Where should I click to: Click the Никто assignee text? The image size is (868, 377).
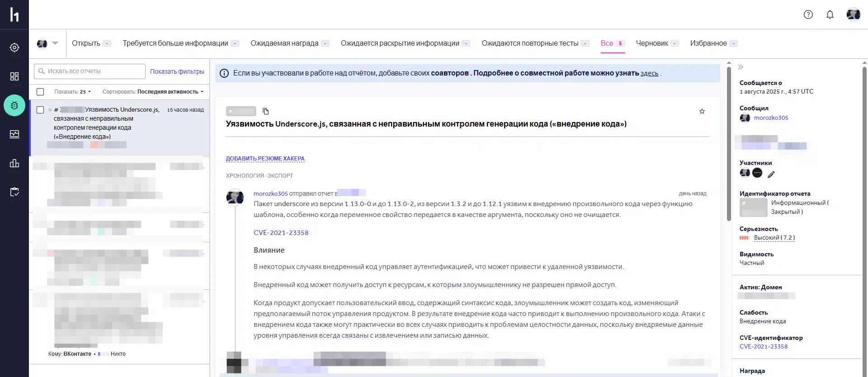(x=118, y=354)
